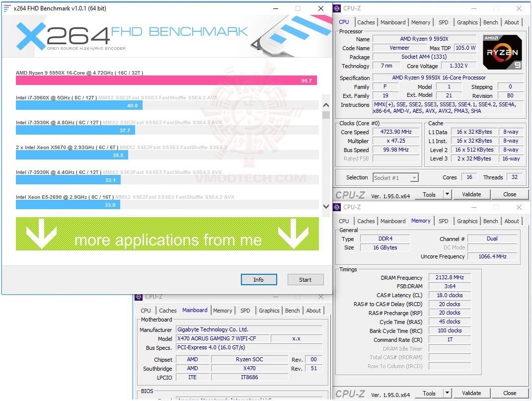
Task: Click the Memory CPU-Z window's app icon
Action: tap(337, 207)
